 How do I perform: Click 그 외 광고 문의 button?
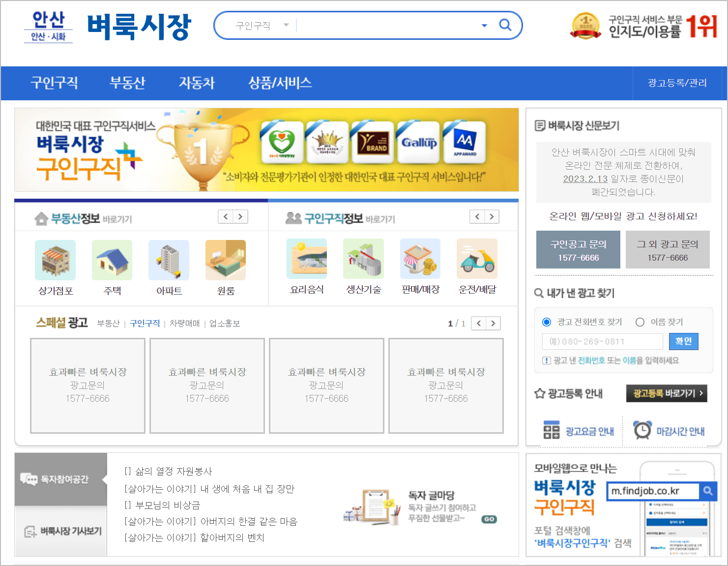[x=668, y=250]
